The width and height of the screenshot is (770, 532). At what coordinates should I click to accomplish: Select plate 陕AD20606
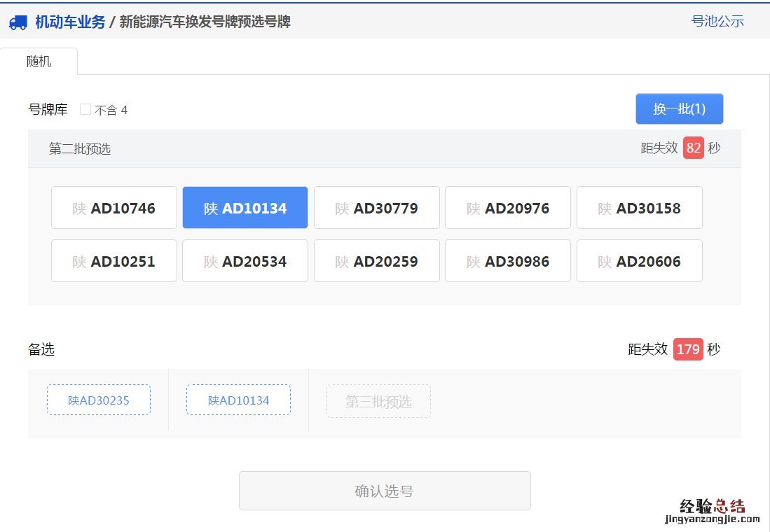tap(639, 260)
